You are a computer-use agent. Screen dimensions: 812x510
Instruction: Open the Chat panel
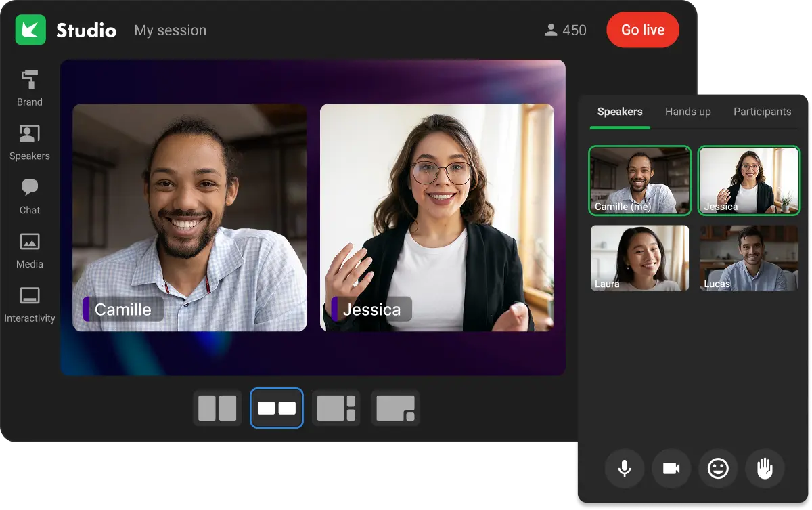[x=29, y=194]
